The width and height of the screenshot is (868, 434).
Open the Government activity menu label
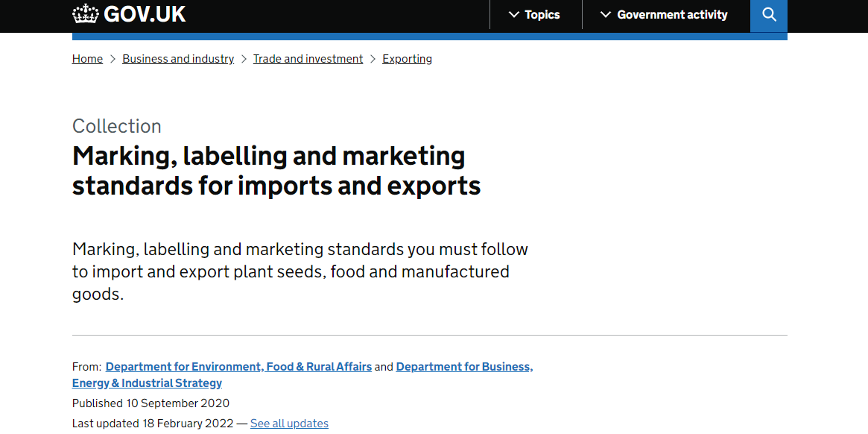pos(672,15)
